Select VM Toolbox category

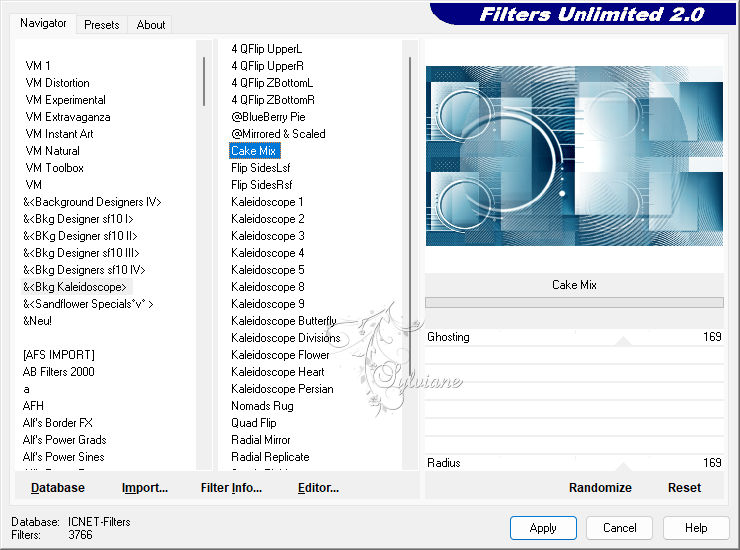(x=55, y=168)
